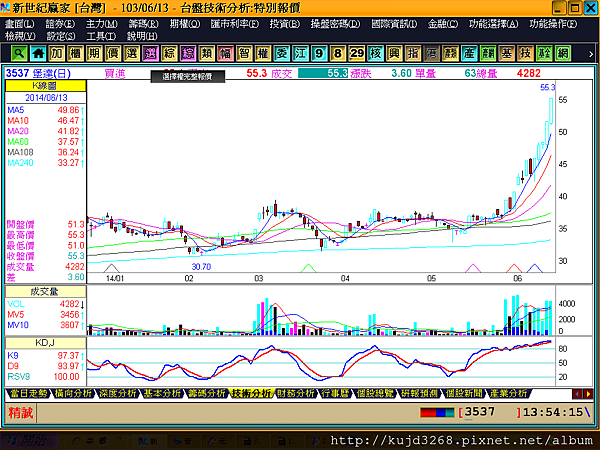Open the 投資(B) menu

pyautogui.click(x=285, y=24)
